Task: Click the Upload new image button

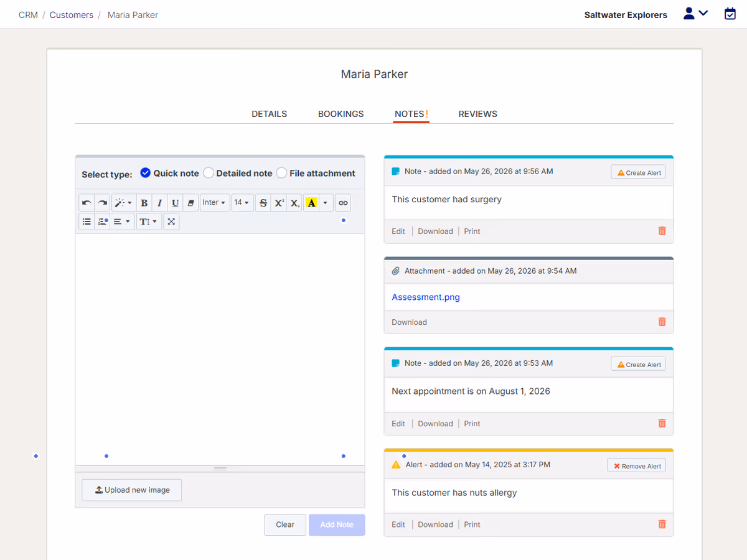Action: pos(131,490)
